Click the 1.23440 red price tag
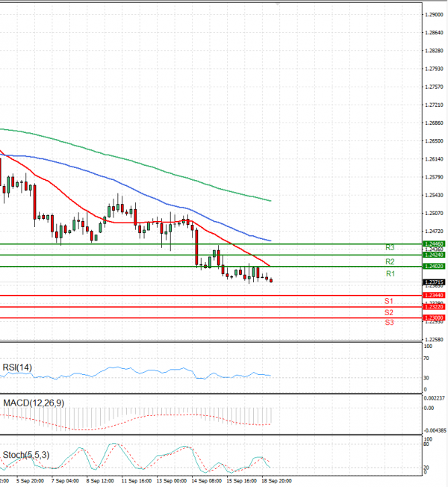 coord(434,296)
